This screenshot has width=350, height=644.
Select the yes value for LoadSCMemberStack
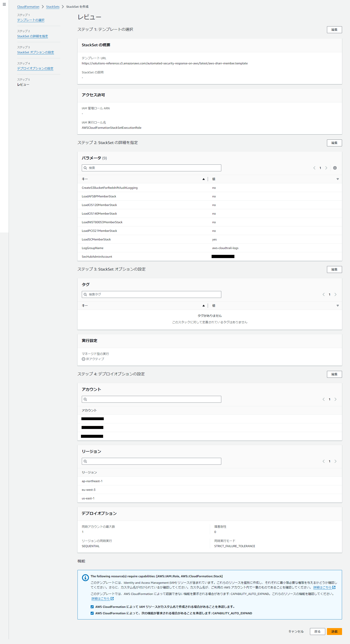pos(215,240)
